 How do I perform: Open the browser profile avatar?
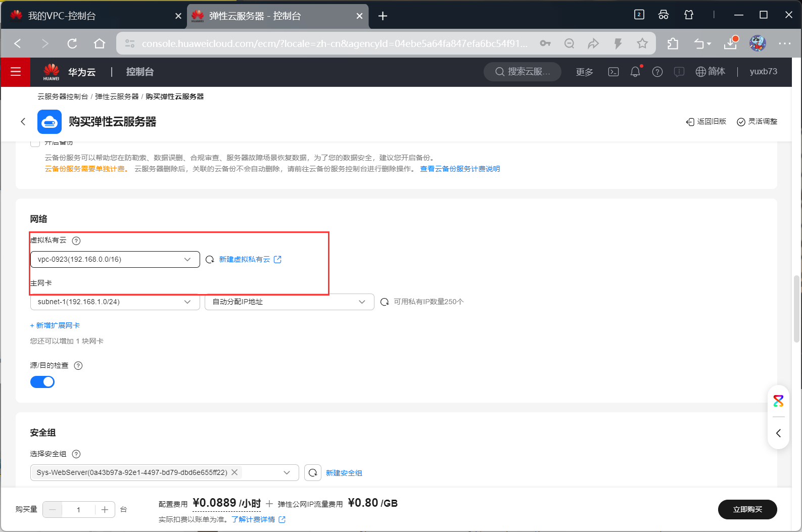758,43
